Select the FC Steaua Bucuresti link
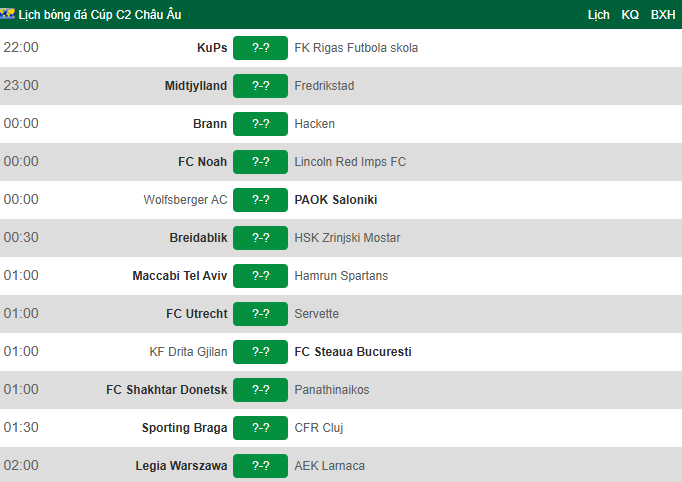682x482 pixels. click(353, 351)
